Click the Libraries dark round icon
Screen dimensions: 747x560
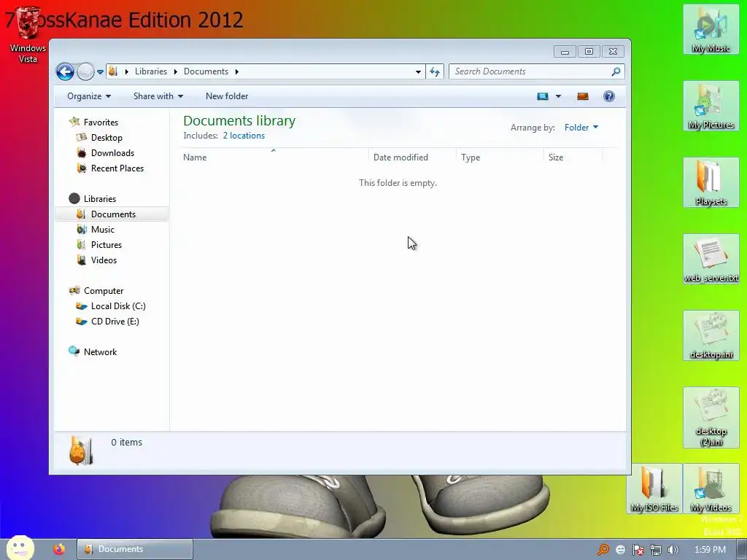coord(74,198)
